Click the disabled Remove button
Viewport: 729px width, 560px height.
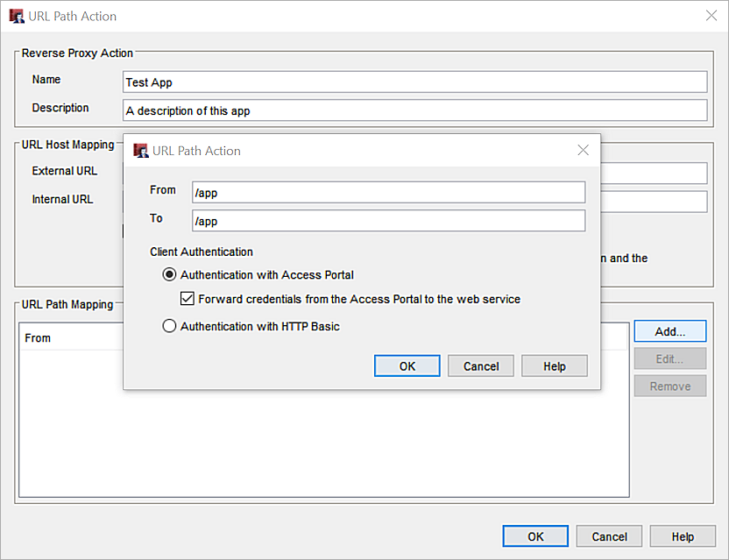point(670,386)
